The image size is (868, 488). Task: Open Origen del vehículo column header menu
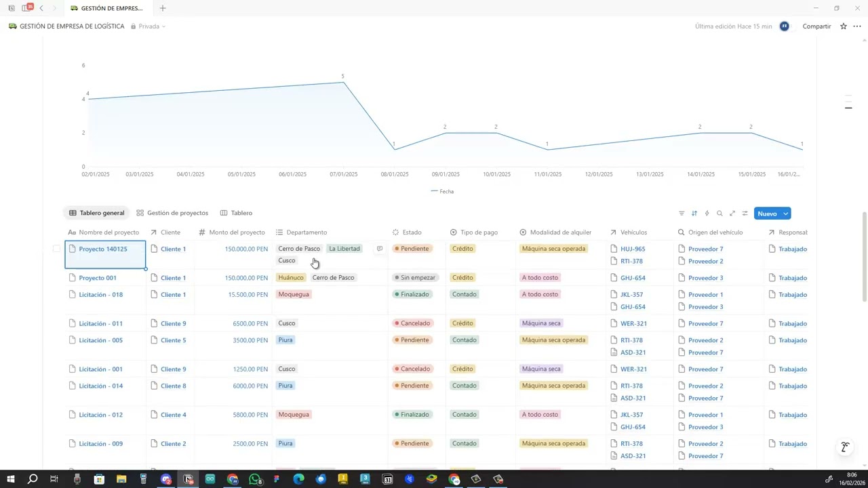pos(710,232)
